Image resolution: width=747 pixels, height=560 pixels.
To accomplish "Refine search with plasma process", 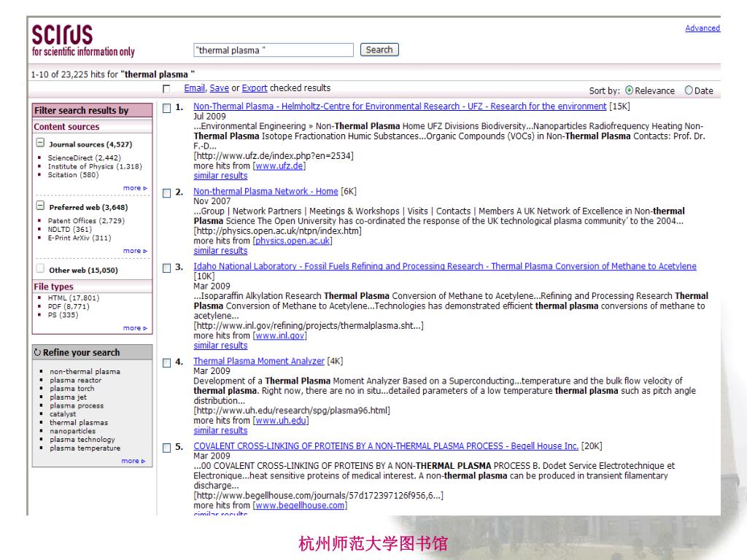I will 77,405.
